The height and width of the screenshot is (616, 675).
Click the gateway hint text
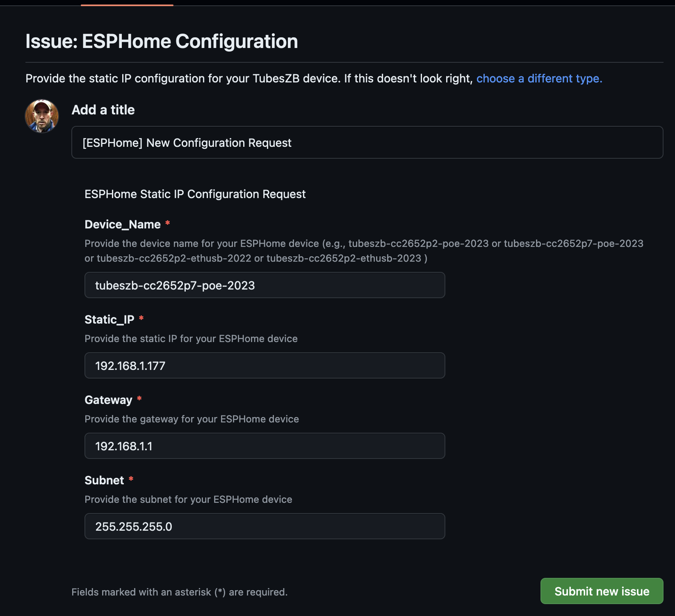tap(192, 419)
